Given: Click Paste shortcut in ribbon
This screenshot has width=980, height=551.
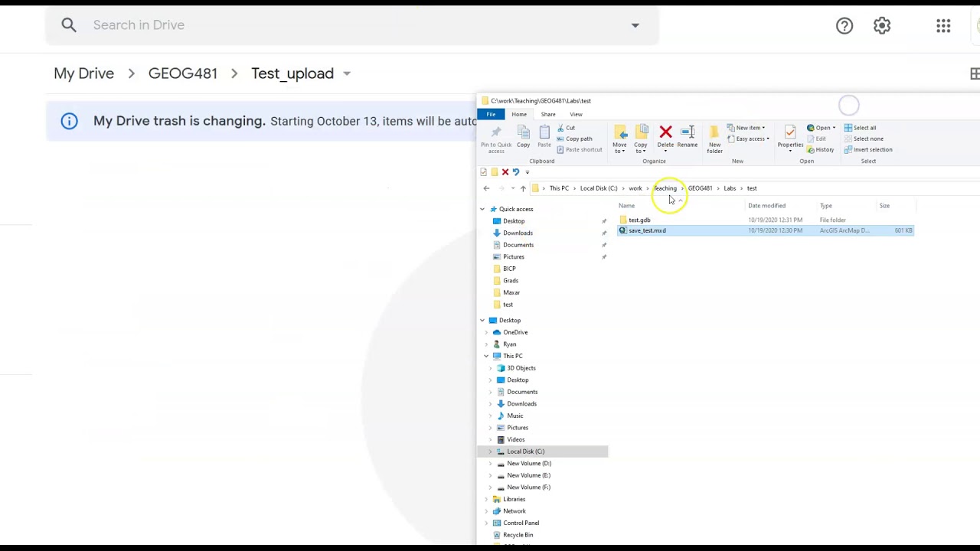Looking at the screenshot, I should pyautogui.click(x=580, y=149).
